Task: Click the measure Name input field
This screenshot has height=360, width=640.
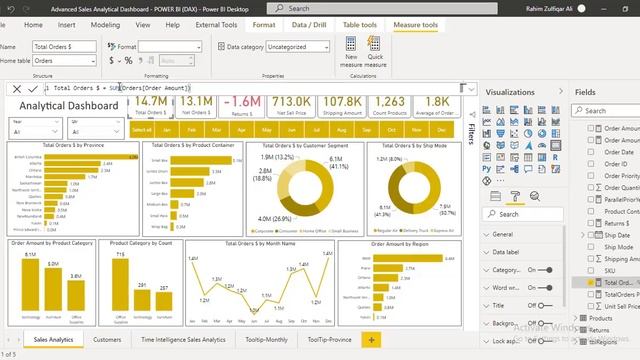Action: click(x=64, y=47)
